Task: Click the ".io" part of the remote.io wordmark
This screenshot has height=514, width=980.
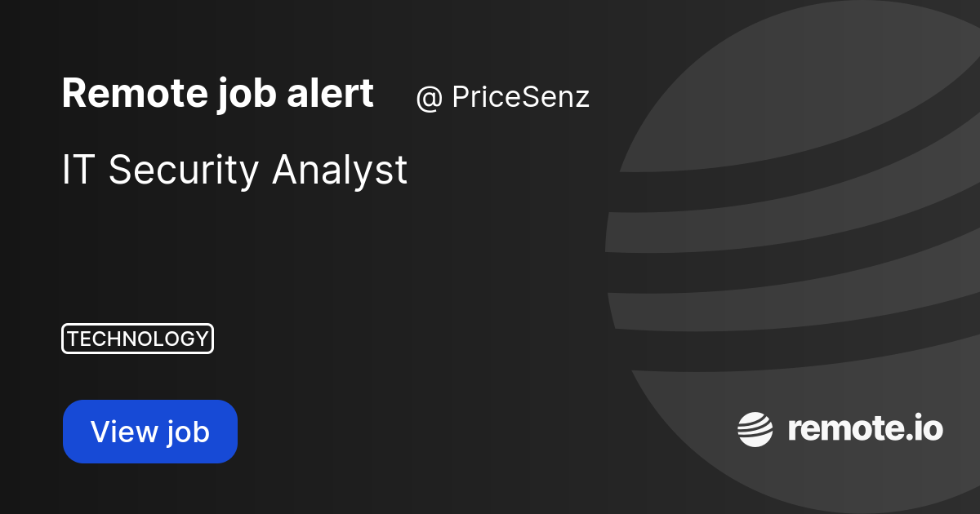Action: pos(924,429)
